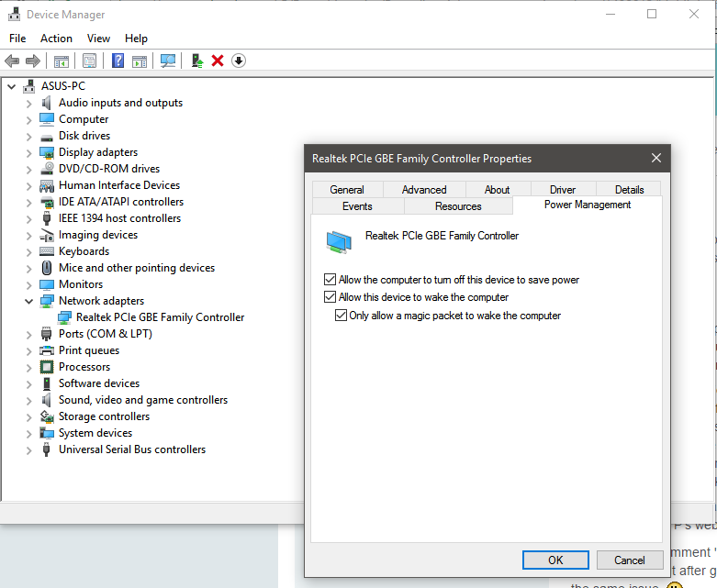Open the File menu
This screenshot has height=588, width=717.
point(17,39)
